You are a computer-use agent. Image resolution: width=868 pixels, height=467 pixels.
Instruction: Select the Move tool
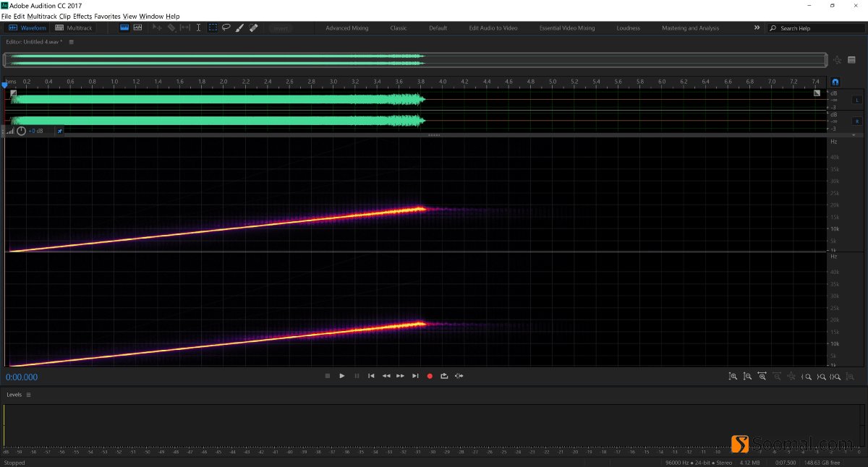[x=157, y=27]
